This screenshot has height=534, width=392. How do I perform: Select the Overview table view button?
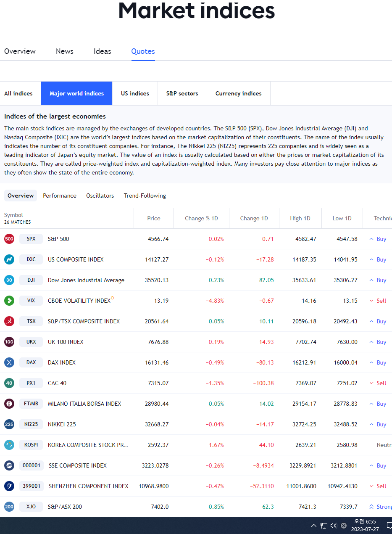point(21,196)
